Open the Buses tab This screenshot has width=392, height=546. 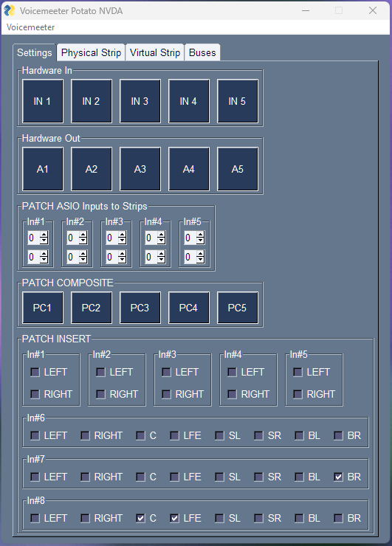202,52
